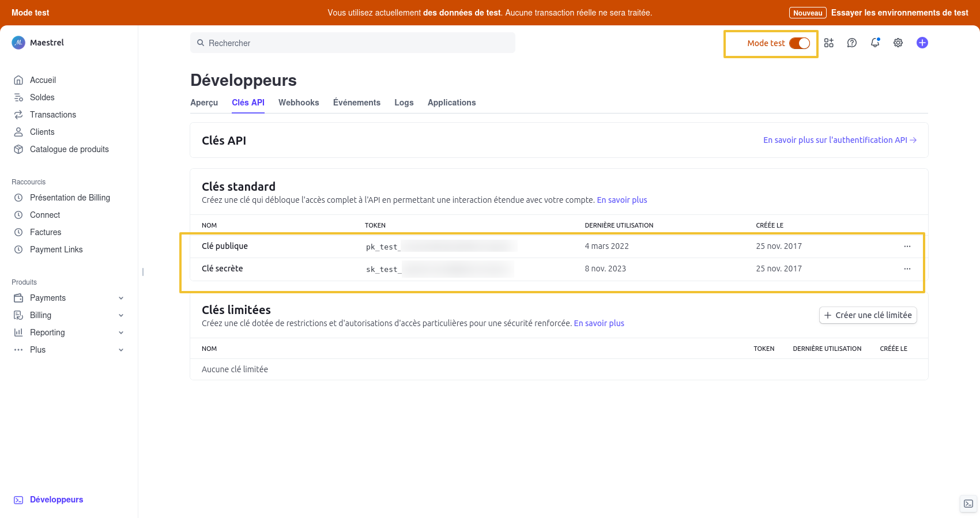Open the apps grid icon in header

[x=828, y=43]
